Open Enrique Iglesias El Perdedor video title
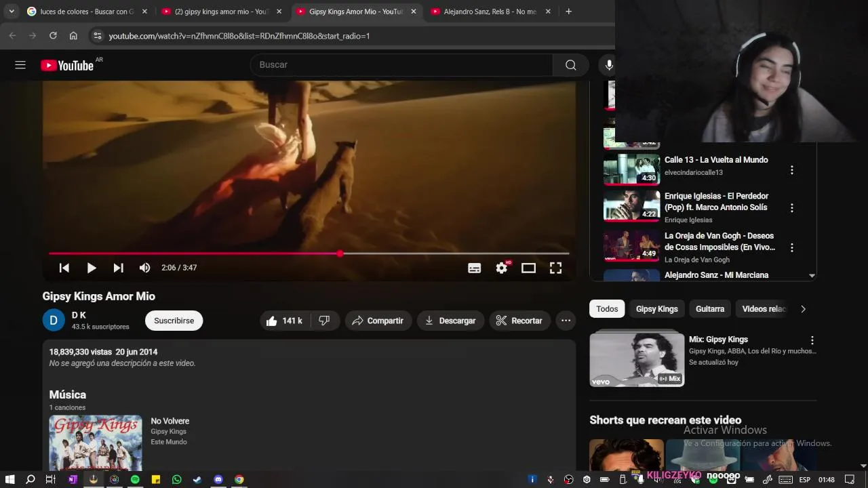The image size is (868, 488). 716,201
